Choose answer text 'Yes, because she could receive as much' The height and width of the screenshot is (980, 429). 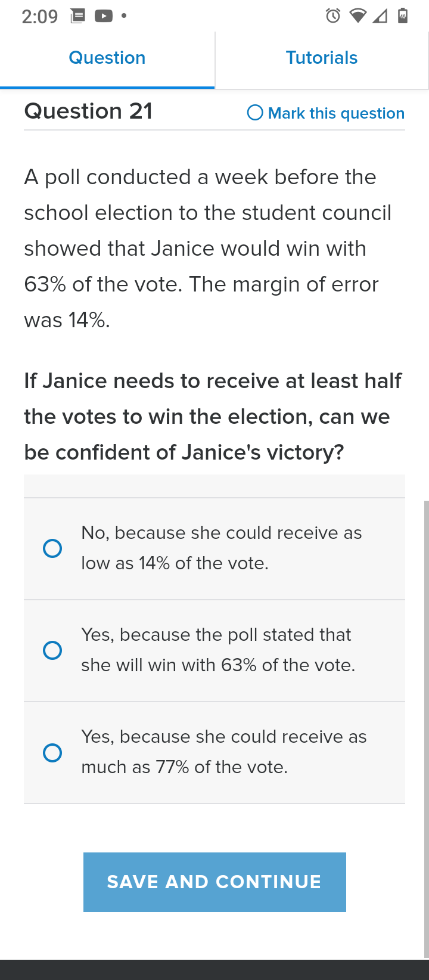[x=224, y=752]
